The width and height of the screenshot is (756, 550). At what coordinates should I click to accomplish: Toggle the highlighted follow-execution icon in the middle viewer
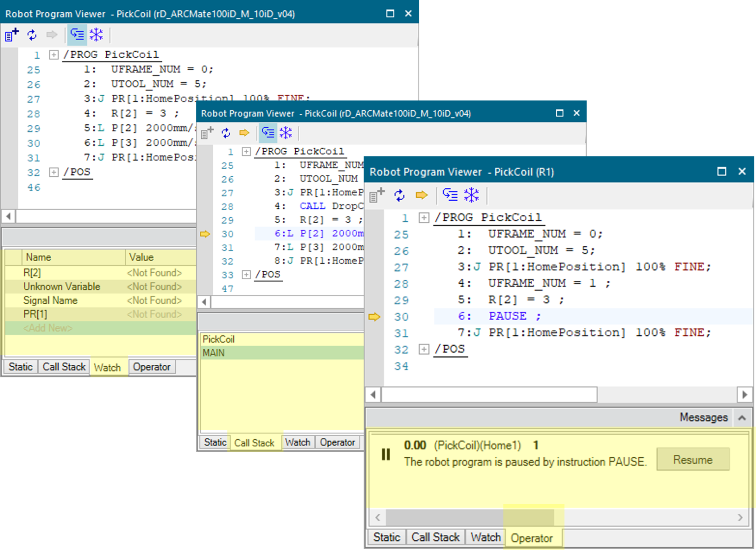tap(268, 132)
